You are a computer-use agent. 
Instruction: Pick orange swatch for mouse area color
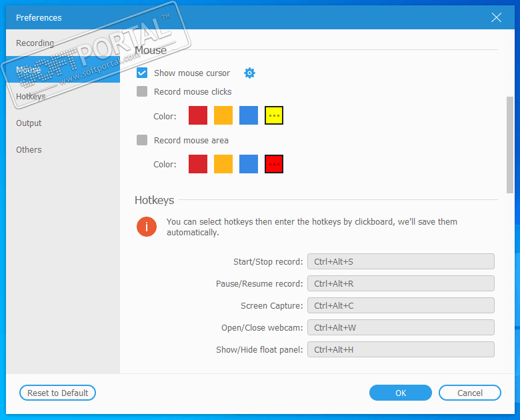223,164
